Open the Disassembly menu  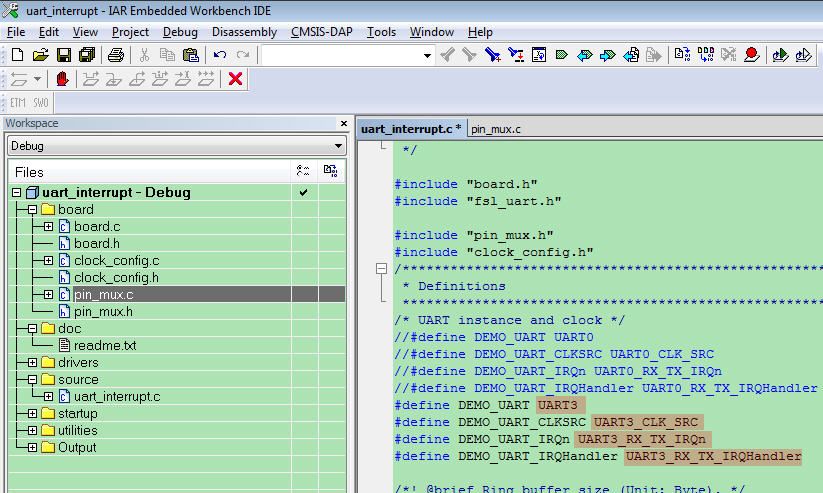[x=244, y=32]
